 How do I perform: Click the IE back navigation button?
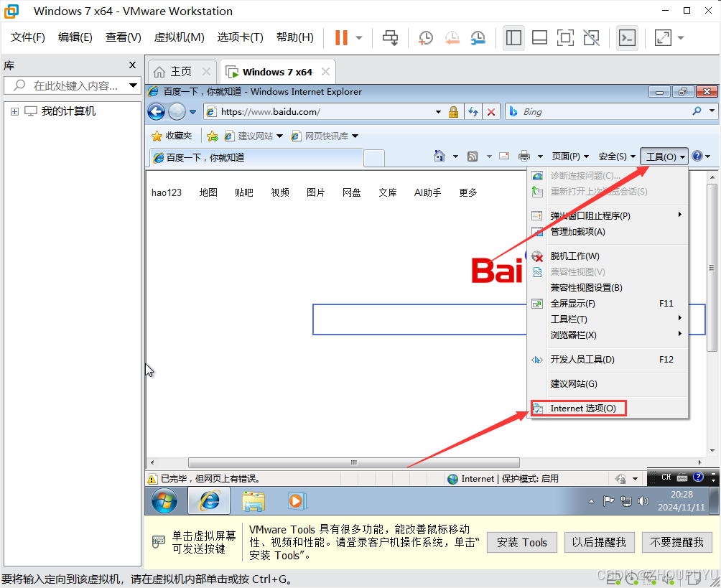157,111
